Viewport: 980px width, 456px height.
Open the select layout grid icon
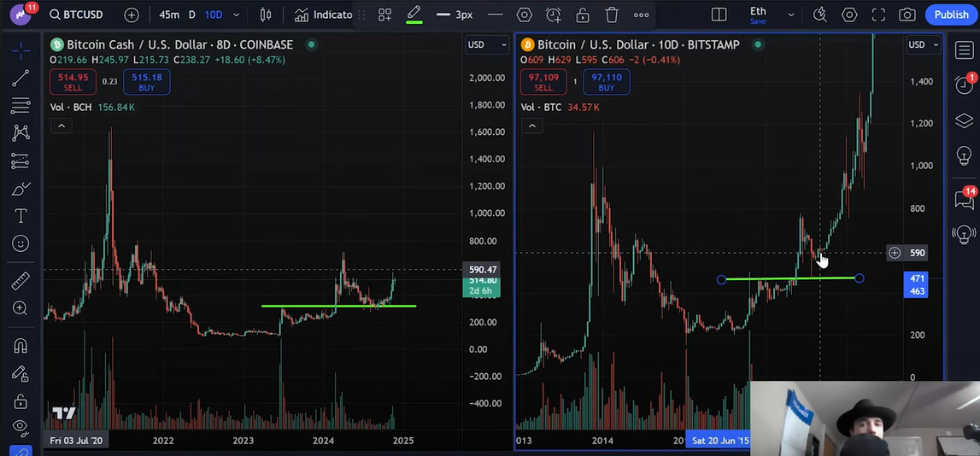pyautogui.click(x=719, y=15)
